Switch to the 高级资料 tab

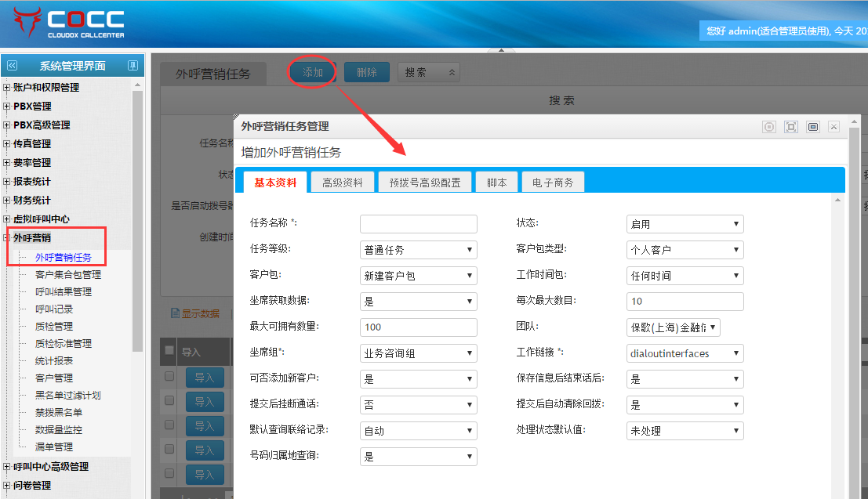(x=343, y=183)
